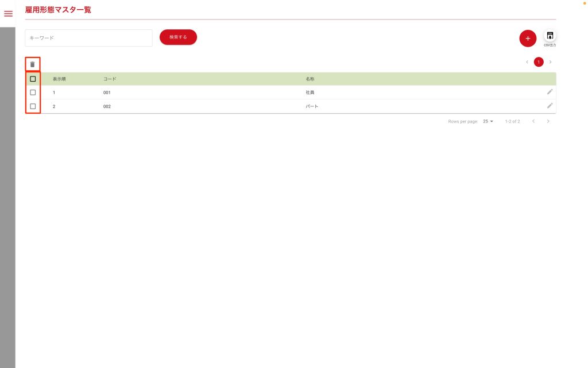Go to previous page beside 1-2 of 2
Screen dimensions: 588x368
tap(533, 121)
